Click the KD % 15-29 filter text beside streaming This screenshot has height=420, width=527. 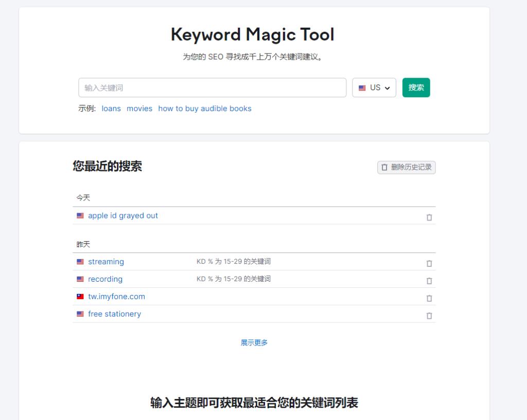(x=234, y=261)
